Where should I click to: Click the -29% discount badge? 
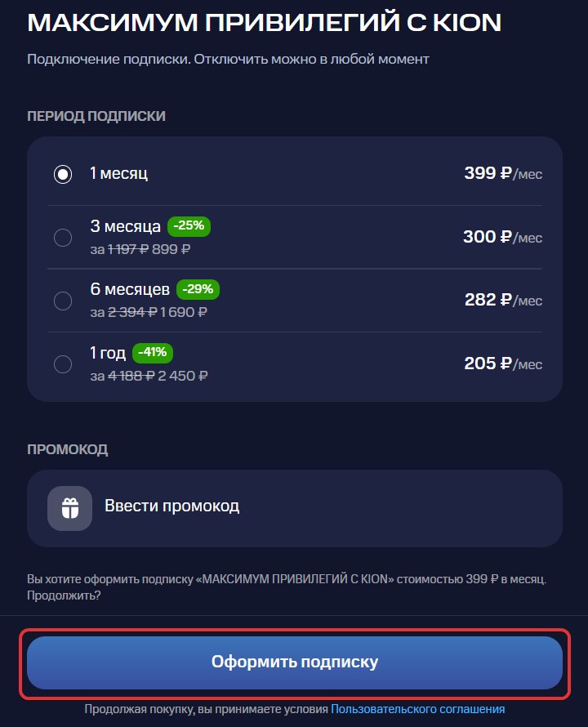click(200, 289)
